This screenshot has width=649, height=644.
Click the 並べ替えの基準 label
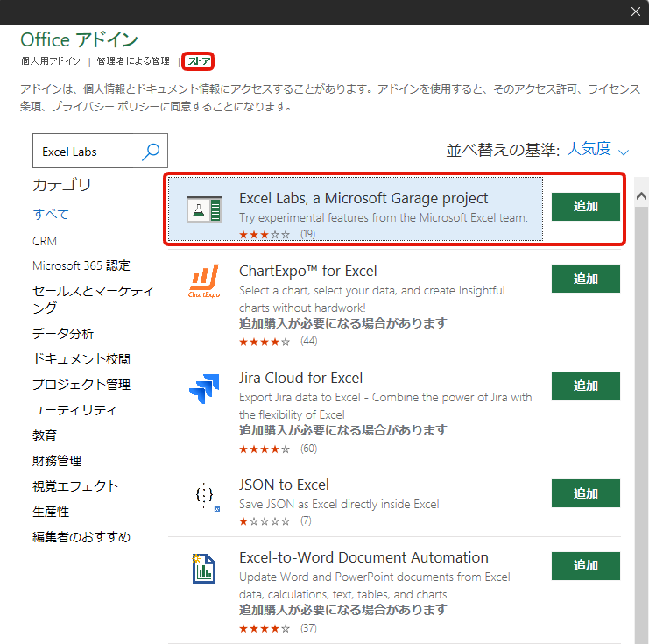(x=503, y=150)
